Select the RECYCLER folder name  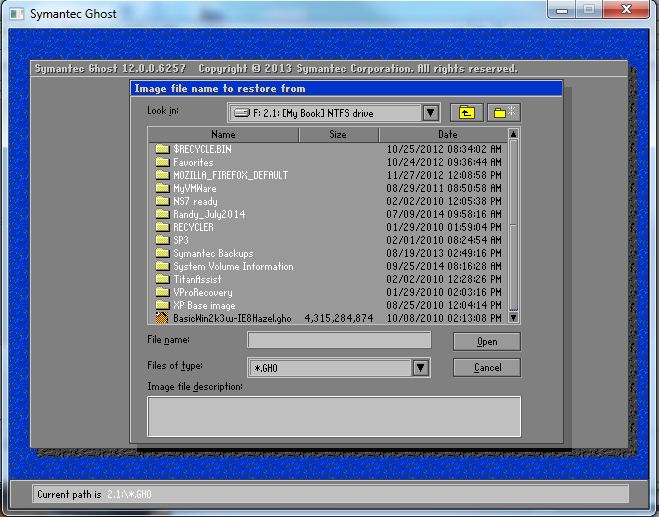point(193,227)
